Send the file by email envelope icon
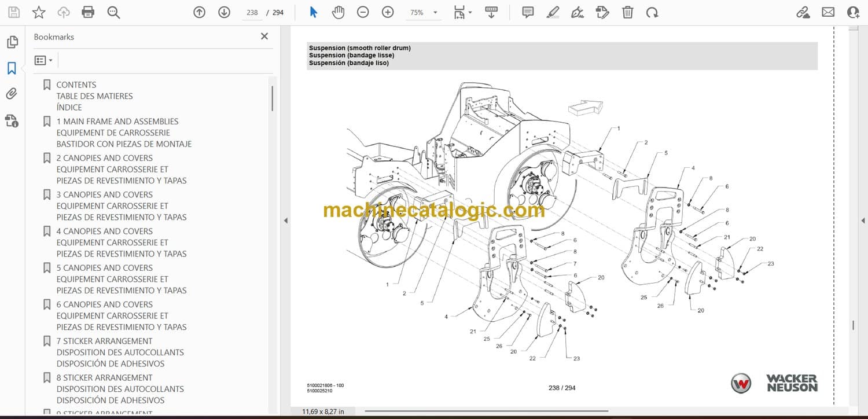The width and height of the screenshot is (868, 419). (x=828, y=12)
